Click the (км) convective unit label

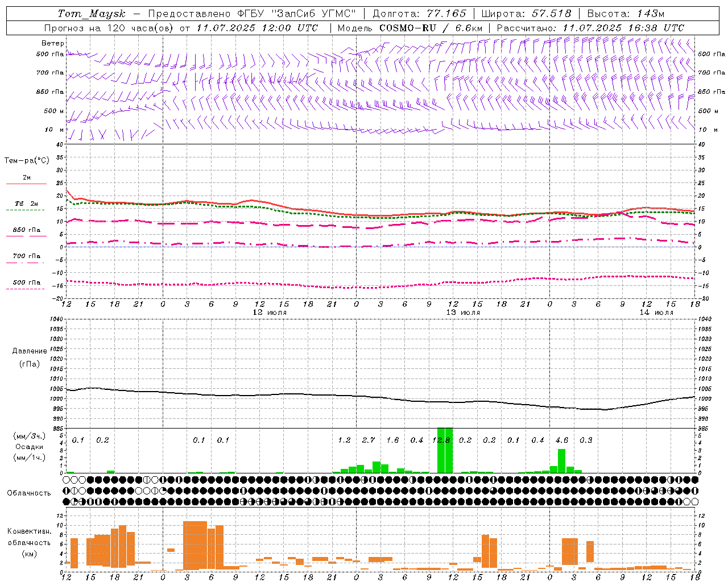[29, 554]
